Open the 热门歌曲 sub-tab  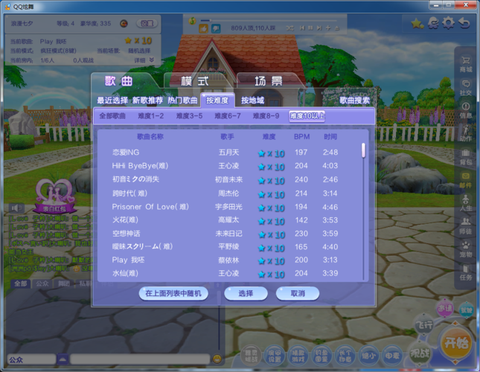[x=182, y=100]
